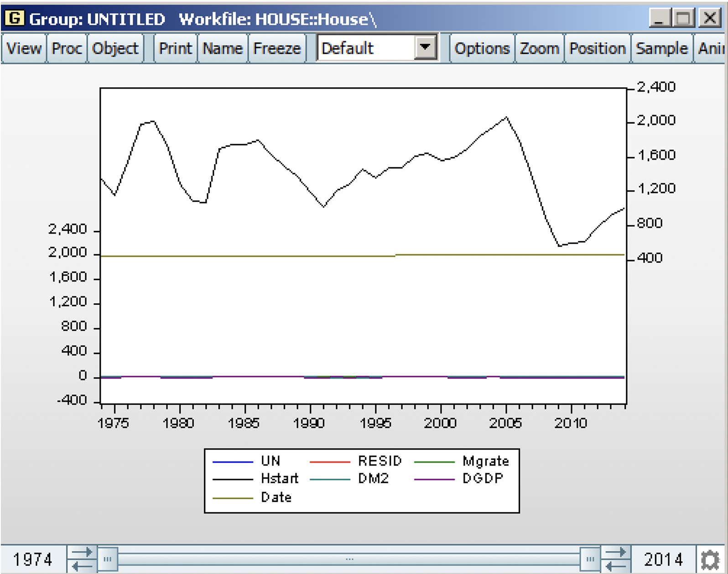Click the 2014 end date field

point(663,559)
